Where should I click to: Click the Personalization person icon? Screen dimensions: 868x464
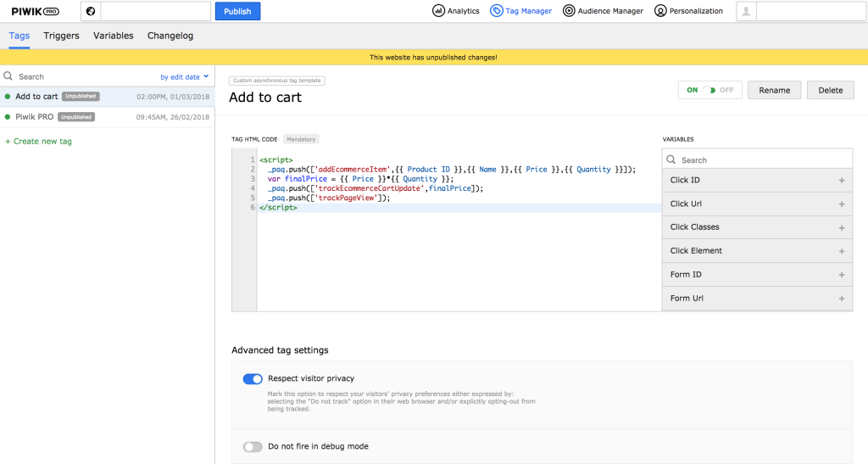pyautogui.click(x=660, y=10)
